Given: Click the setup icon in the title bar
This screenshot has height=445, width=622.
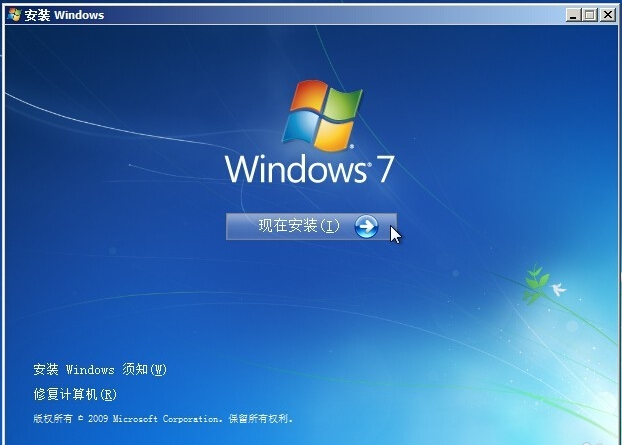Looking at the screenshot, I should pyautogui.click(x=13, y=15).
